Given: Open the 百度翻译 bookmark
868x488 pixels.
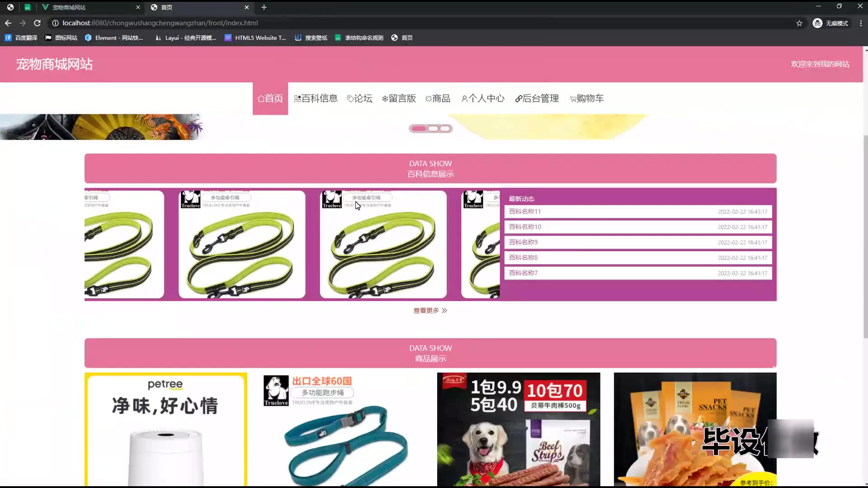Looking at the screenshot, I should click(21, 38).
